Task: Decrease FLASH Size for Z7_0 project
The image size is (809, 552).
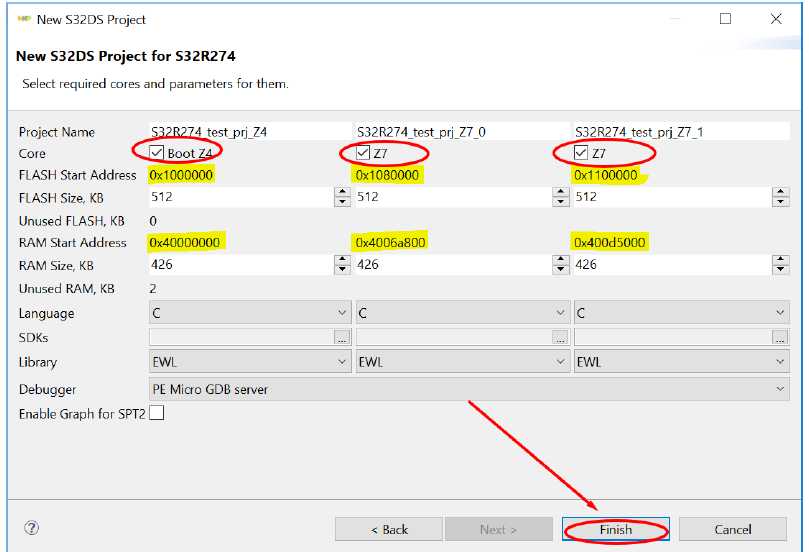Action: pos(560,202)
